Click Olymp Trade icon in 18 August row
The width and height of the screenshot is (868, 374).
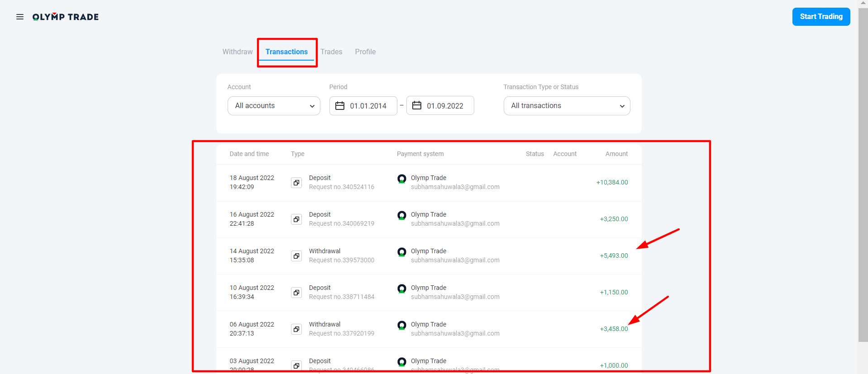[x=401, y=179]
